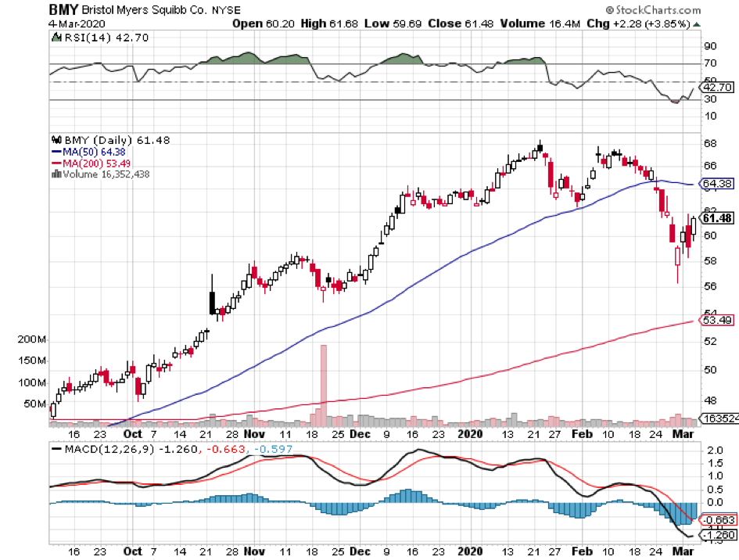The image size is (739, 560).
Task: Click the Oct label on the MACD panel axis
Action: coord(133,551)
